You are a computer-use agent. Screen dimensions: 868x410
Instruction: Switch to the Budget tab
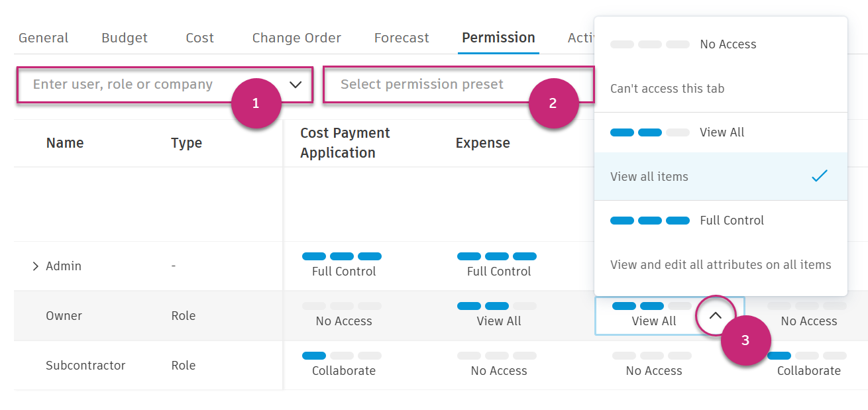(125, 38)
